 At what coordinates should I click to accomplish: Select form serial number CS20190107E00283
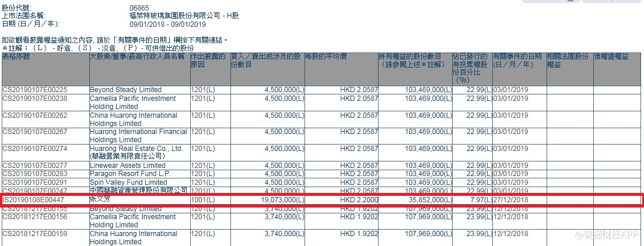35,173
